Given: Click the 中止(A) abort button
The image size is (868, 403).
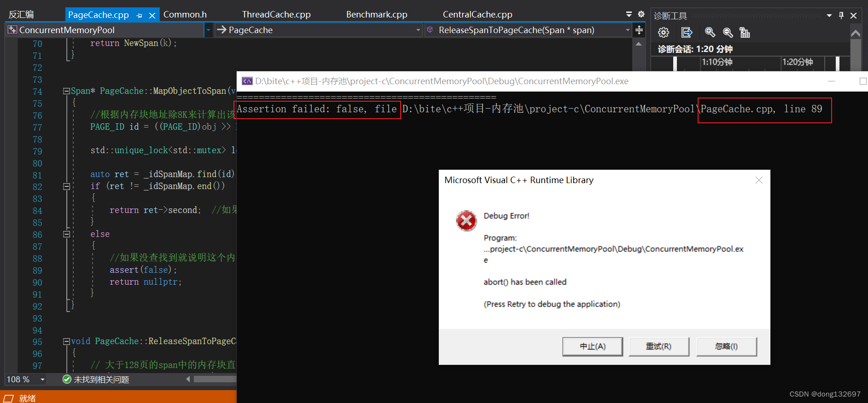Looking at the screenshot, I should 593,346.
